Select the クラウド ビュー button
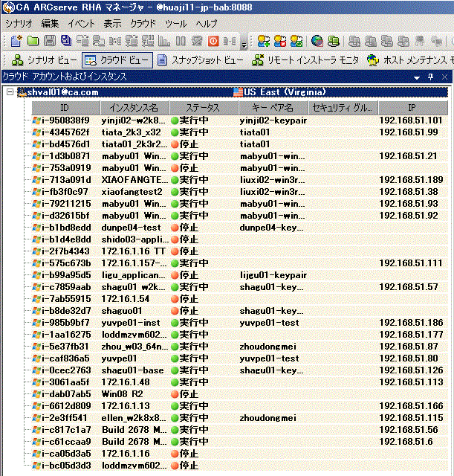This screenshot has width=454, height=476. click(117, 60)
